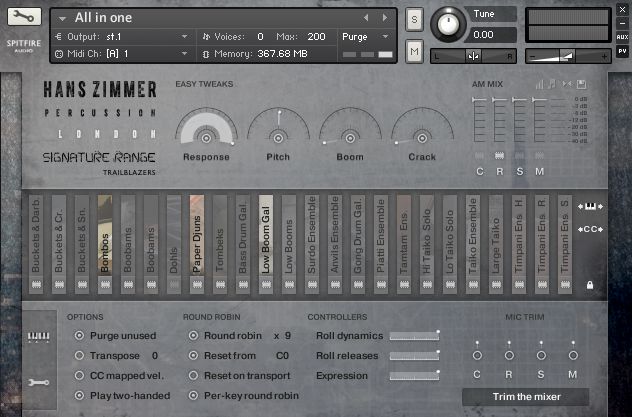The width and height of the screenshot is (632, 417).
Task: Click load chip under Taiko Ensemble
Action: tap(473, 284)
